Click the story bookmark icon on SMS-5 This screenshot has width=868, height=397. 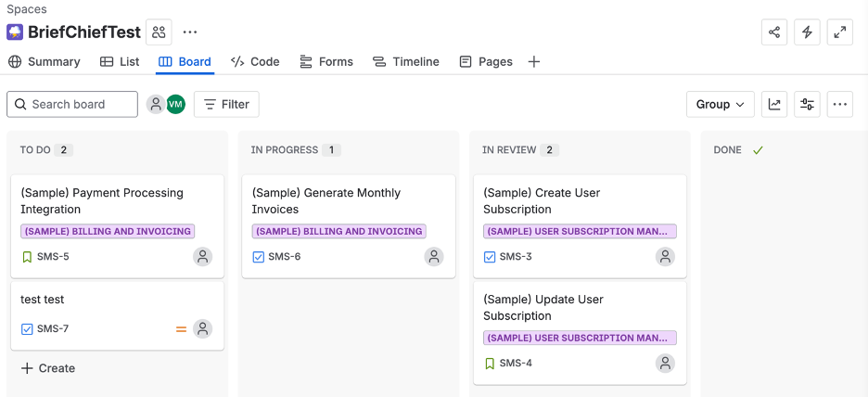coord(27,257)
